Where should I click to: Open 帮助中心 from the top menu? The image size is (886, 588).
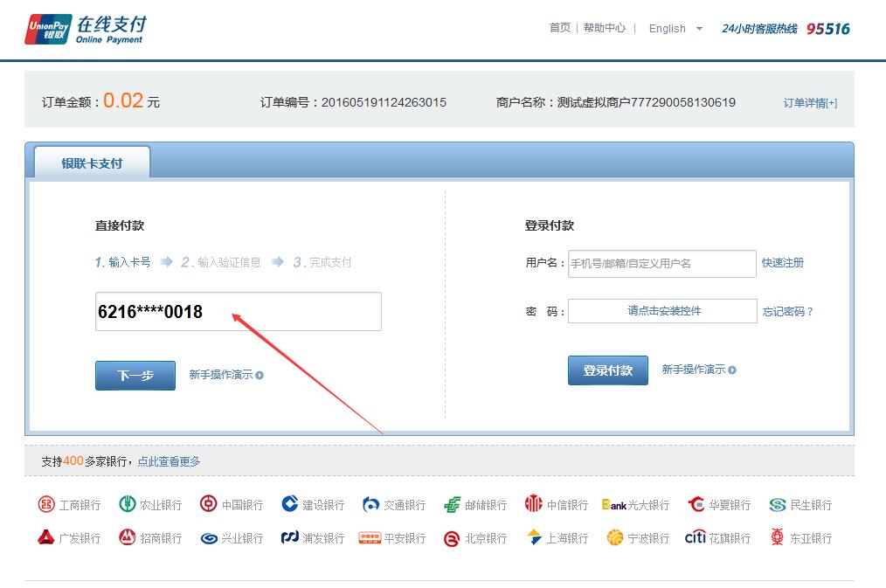click(606, 27)
